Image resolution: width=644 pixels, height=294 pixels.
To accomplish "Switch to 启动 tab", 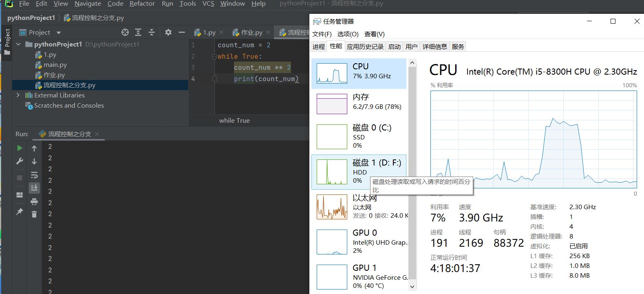I will point(395,46).
